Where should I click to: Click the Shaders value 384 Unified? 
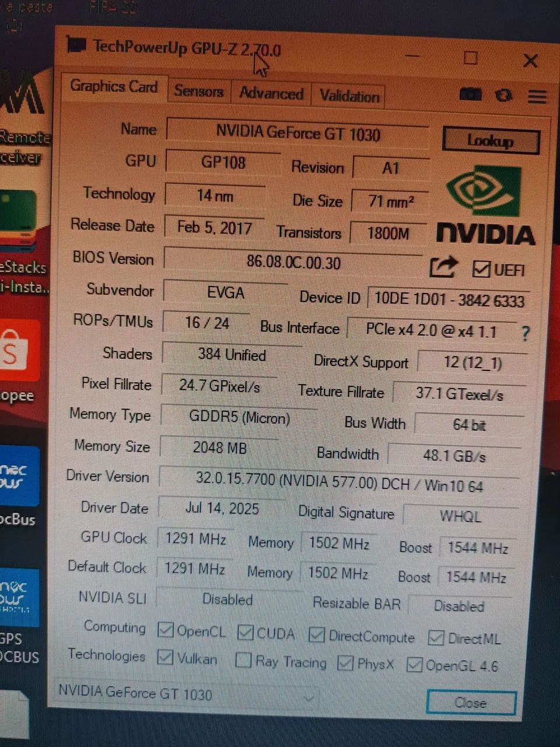tap(232, 354)
